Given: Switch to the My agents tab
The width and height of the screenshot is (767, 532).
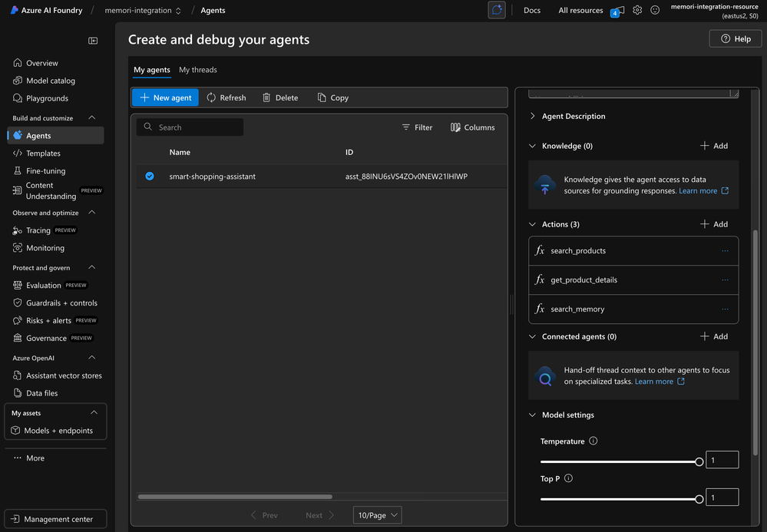Looking at the screenshot, I should pyautogui.click(x=152, y=70).
